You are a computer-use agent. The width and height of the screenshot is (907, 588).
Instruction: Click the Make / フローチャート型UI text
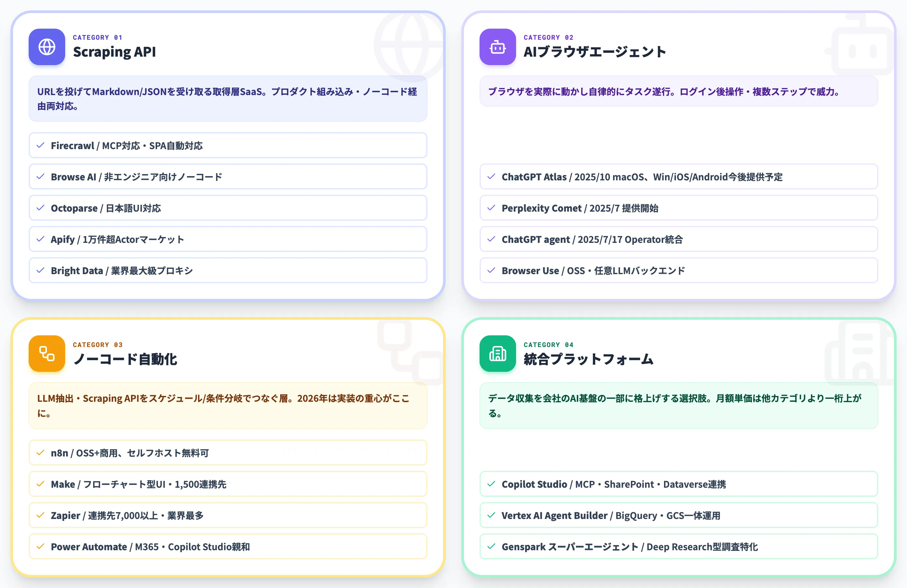tap(139, 484)
